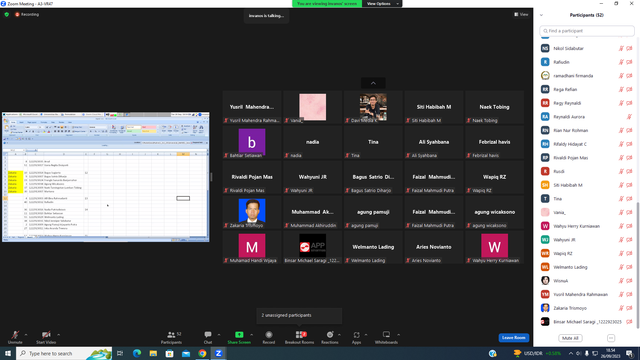Viewport: 640px width, 360px height.
Task: Click the Nikol Sidabutar muted microphone icon
Action: 621,48
